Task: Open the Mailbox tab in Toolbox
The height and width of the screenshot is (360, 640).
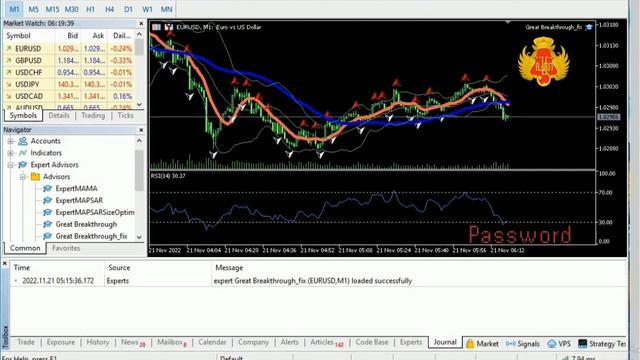Action: pyautogui.click(x=172, y=342)
